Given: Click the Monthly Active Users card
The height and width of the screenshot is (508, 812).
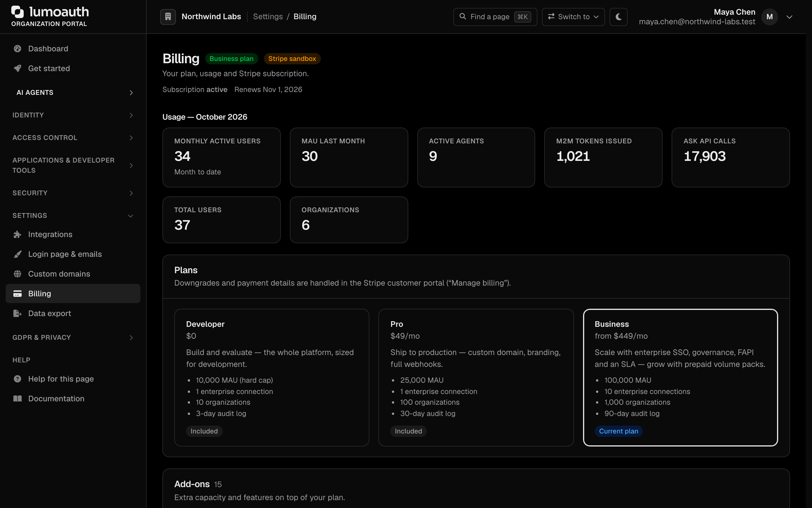Looking at the screenshot, I should point(221,157).
